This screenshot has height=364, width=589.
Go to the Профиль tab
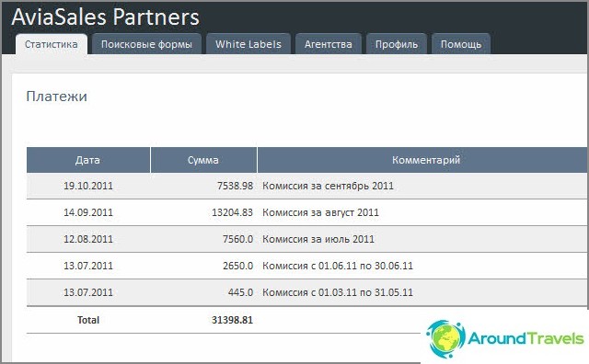coord(397,44)
